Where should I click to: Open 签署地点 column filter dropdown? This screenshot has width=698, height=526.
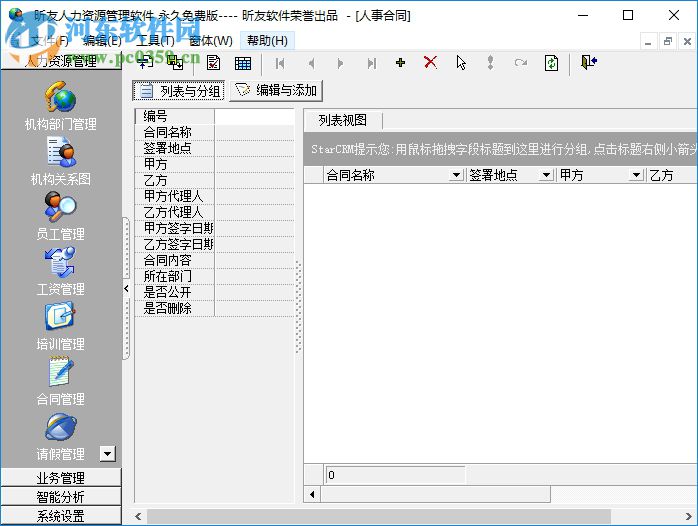pyautogui.click(x=546, y=175)
